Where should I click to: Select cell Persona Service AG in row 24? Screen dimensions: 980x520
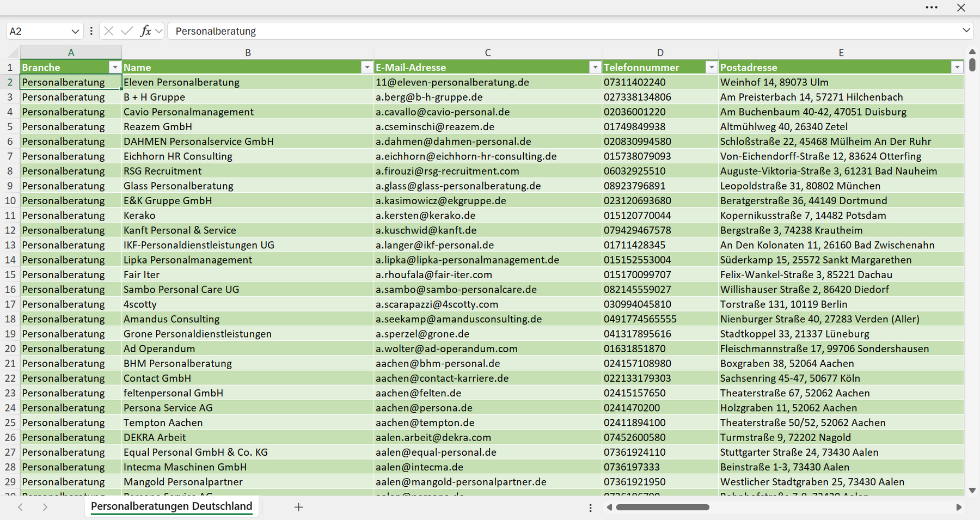pyautogui.click(x=248, y=407)
